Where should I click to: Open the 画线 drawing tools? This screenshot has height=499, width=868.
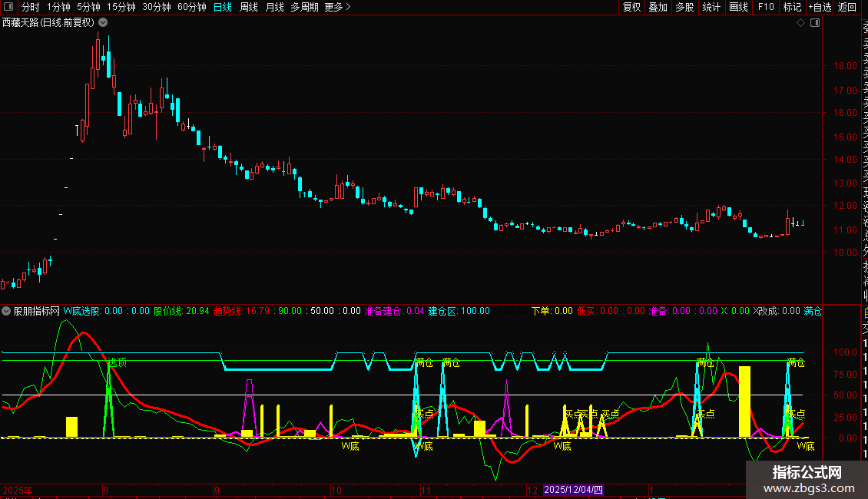(738, 8)
